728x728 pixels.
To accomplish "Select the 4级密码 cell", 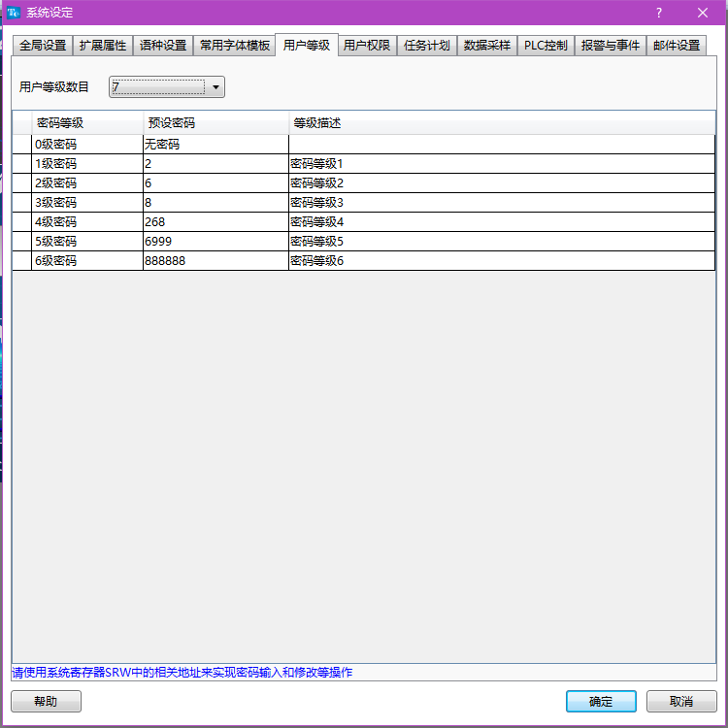I will 87,222.
